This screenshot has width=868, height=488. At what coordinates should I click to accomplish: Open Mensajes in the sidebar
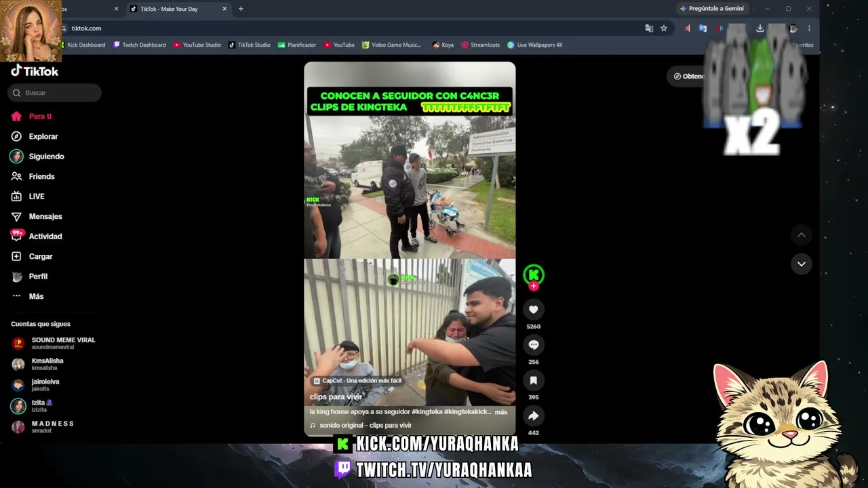37,216
